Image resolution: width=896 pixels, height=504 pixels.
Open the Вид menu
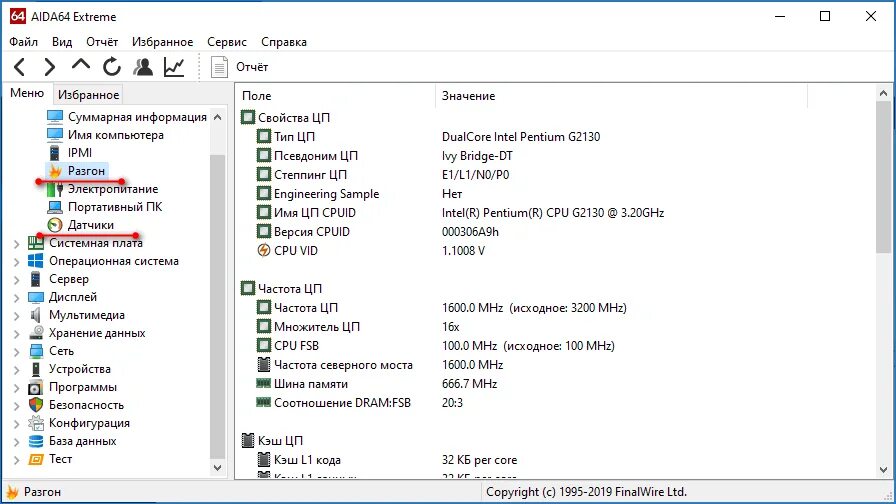tap(62, 42)
